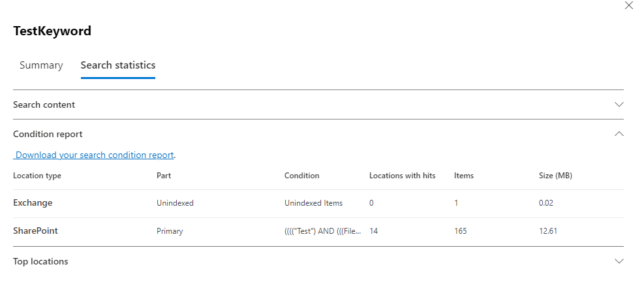Collapse Condition report with the up chevron
This screenshot has width=644, height=303.
tap(619, 134)
